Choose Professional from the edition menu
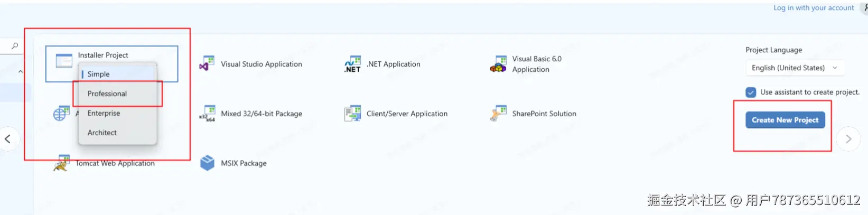This screenshot has width=868, height=215. (107, 94)
